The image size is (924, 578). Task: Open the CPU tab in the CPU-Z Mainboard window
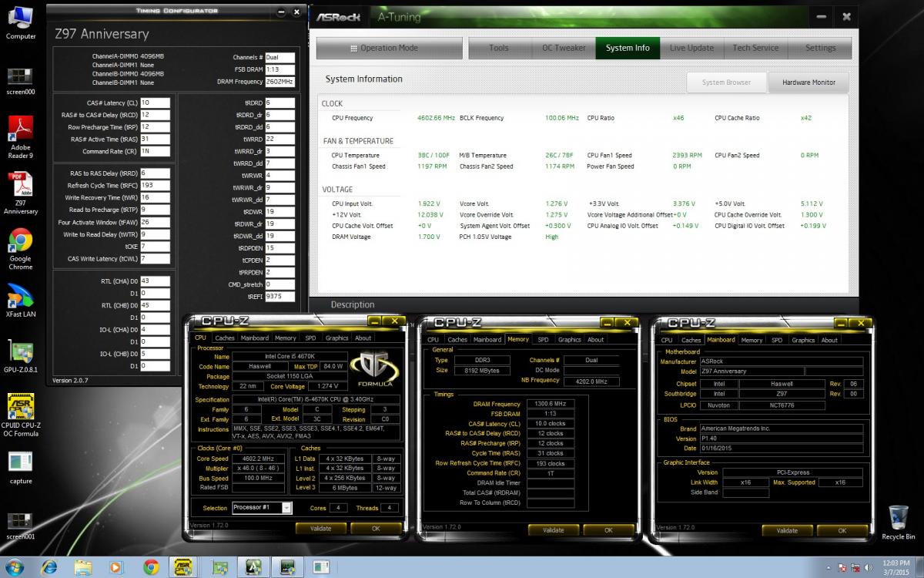pyautogui.click(x=667, y=340)
